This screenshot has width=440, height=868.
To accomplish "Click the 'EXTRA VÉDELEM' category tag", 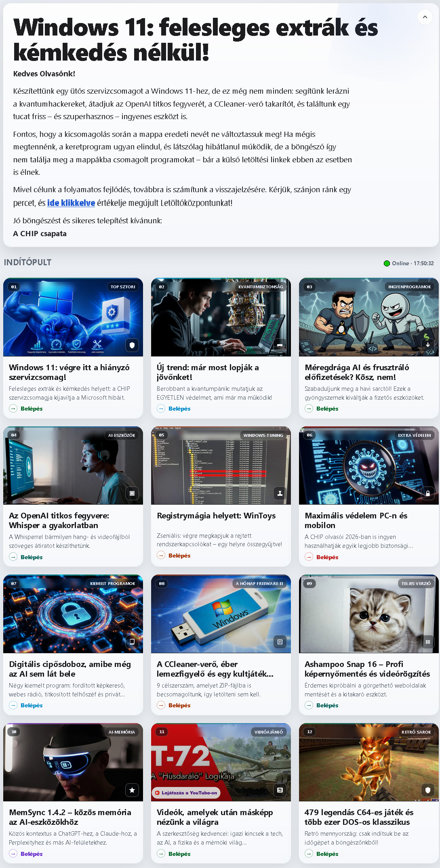I will [414, 435].
